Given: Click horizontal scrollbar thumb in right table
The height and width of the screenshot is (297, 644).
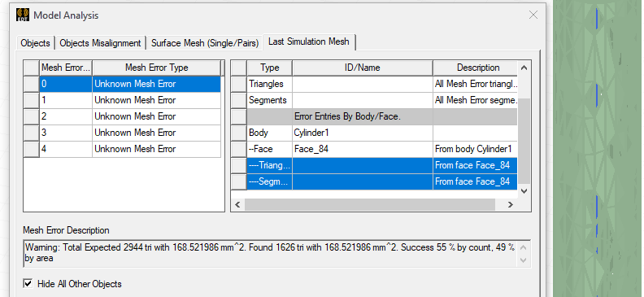Looking at the screenshot, I should point(370,204).
